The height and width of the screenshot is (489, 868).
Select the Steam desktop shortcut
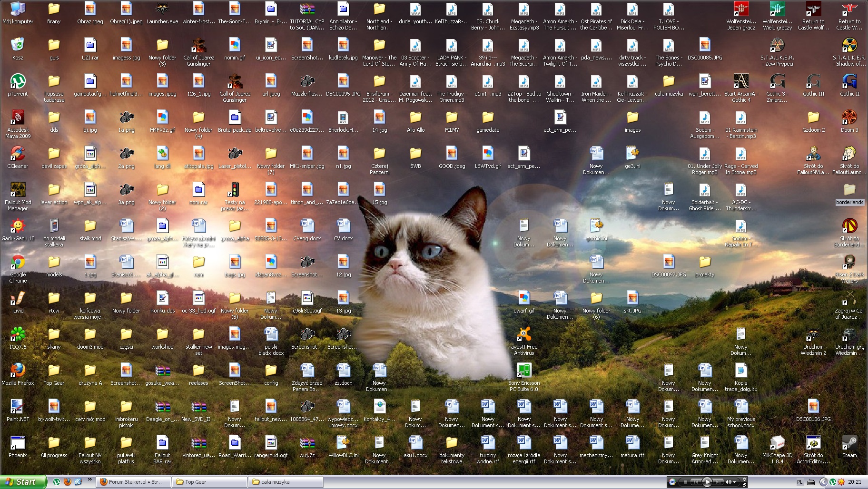(849, 447)
